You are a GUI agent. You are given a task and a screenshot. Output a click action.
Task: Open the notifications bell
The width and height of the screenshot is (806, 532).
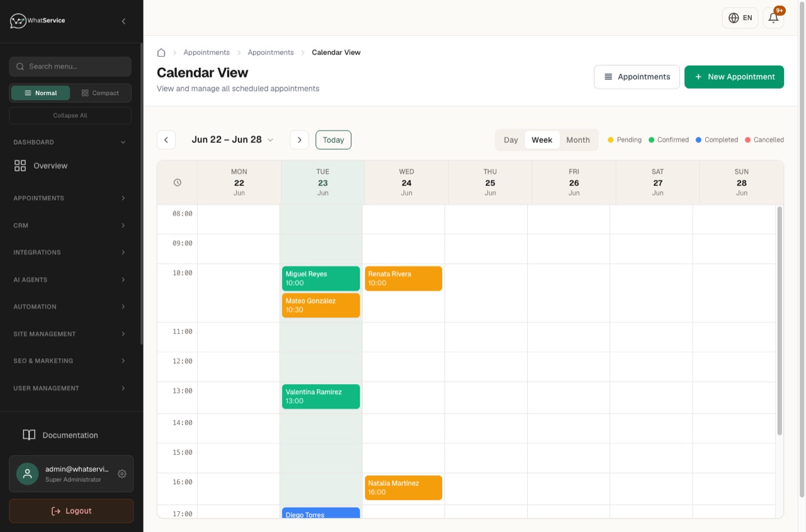click(773, 18)
